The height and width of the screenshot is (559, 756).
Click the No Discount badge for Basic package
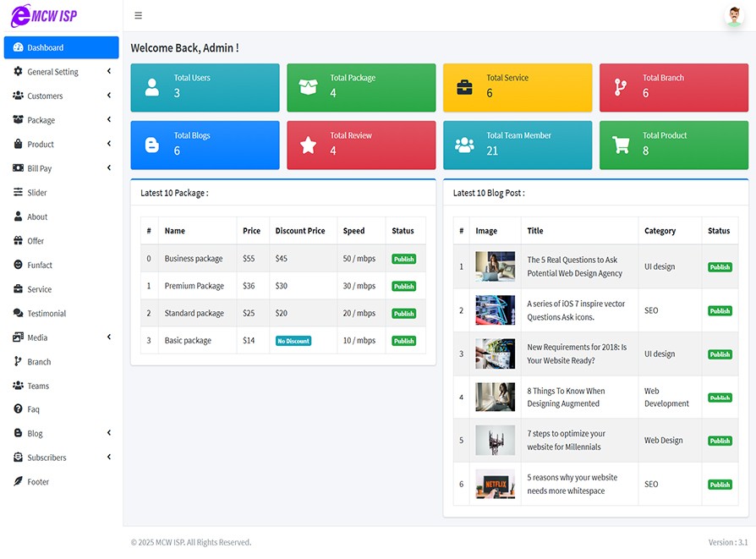click(293, 341)
